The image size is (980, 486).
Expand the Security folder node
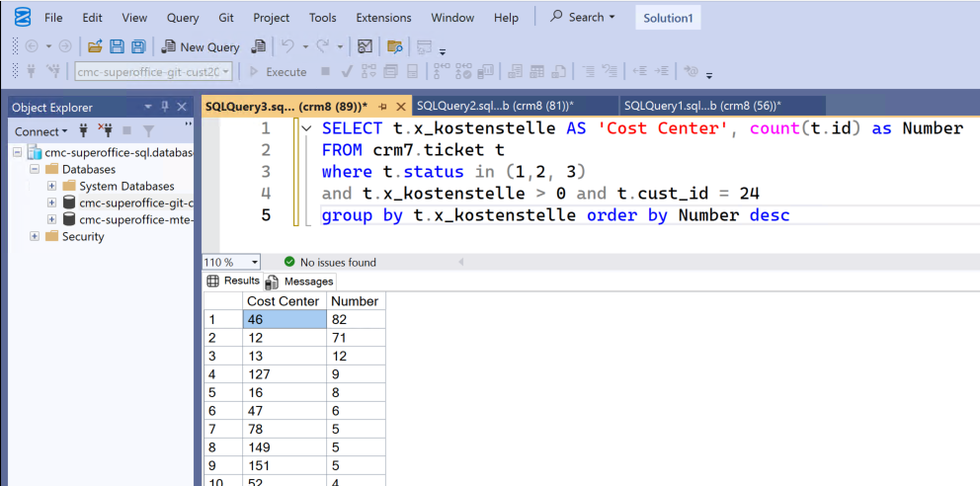[x=35, y=236]
